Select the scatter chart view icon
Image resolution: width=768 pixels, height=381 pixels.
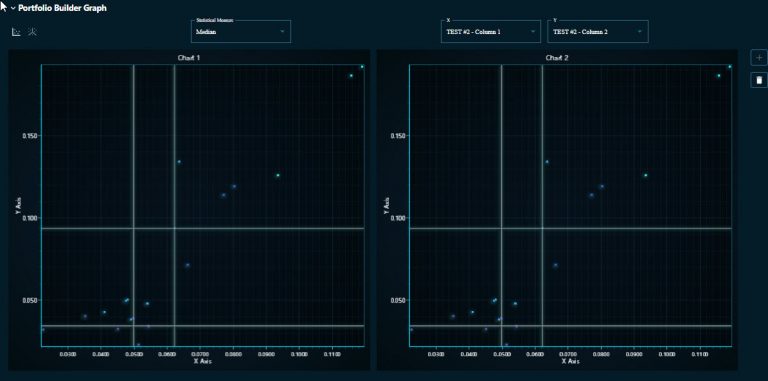16,32
